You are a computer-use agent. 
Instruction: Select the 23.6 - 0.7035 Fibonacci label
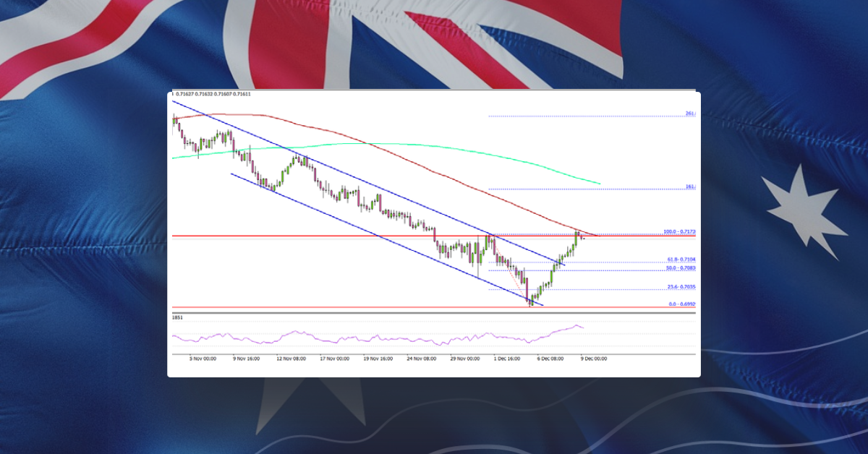[681, 288]
